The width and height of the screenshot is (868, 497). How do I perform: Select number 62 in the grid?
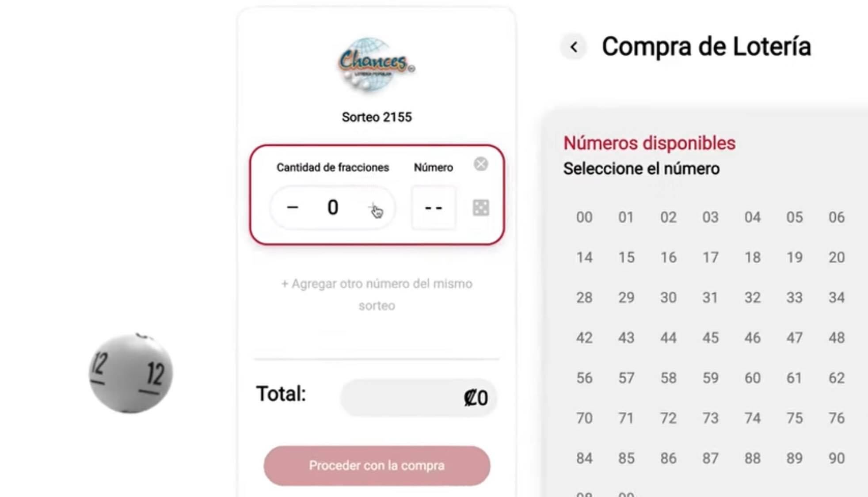(836, 378)
